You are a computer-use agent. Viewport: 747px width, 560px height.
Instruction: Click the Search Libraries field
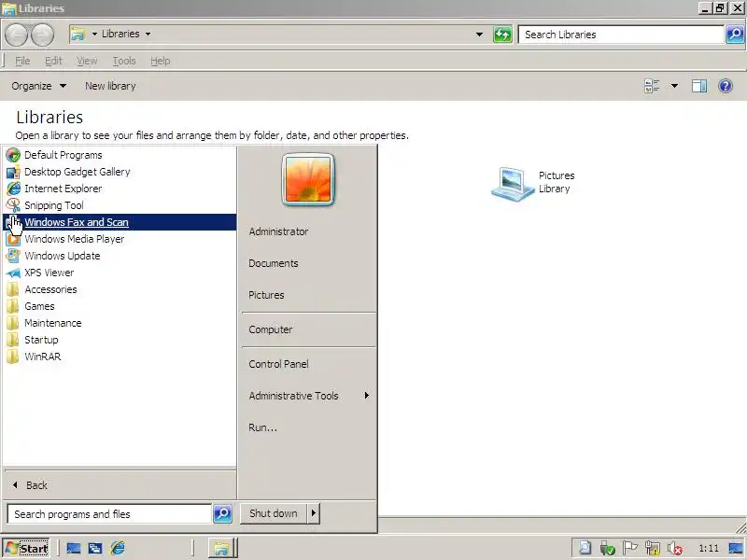[622, 35]
